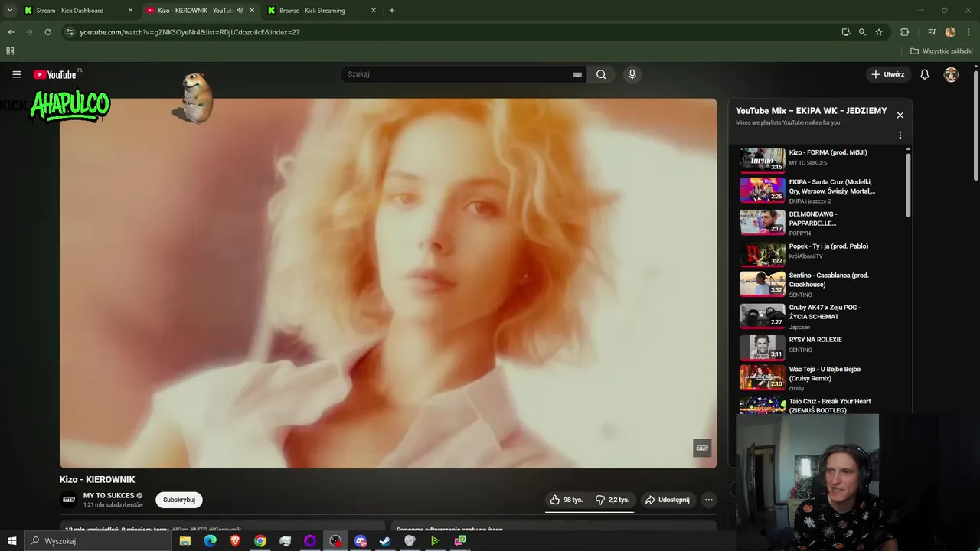Open File Explorer from the taskbar
The width and height of the screenshot is (980, 551).
point(185,541)
